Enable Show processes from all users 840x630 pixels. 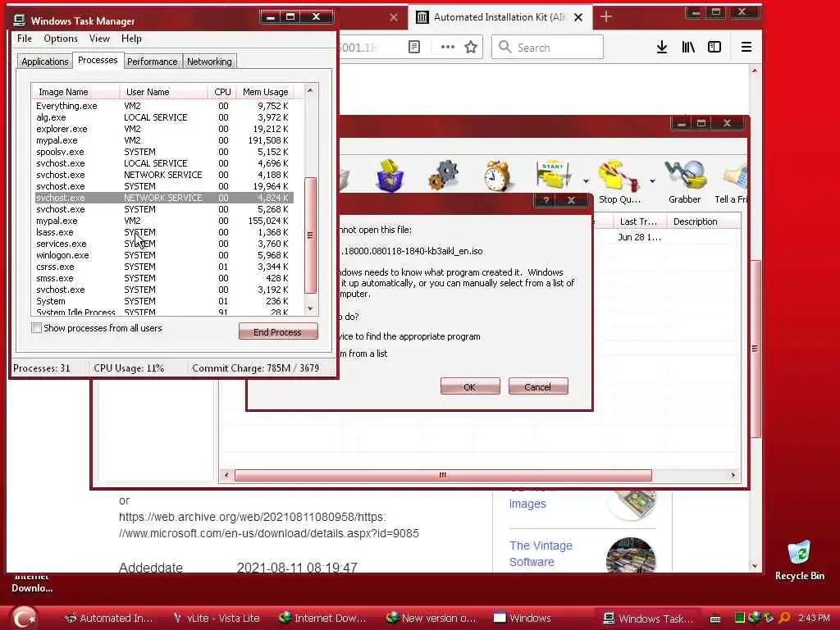[x=36, y=328]
